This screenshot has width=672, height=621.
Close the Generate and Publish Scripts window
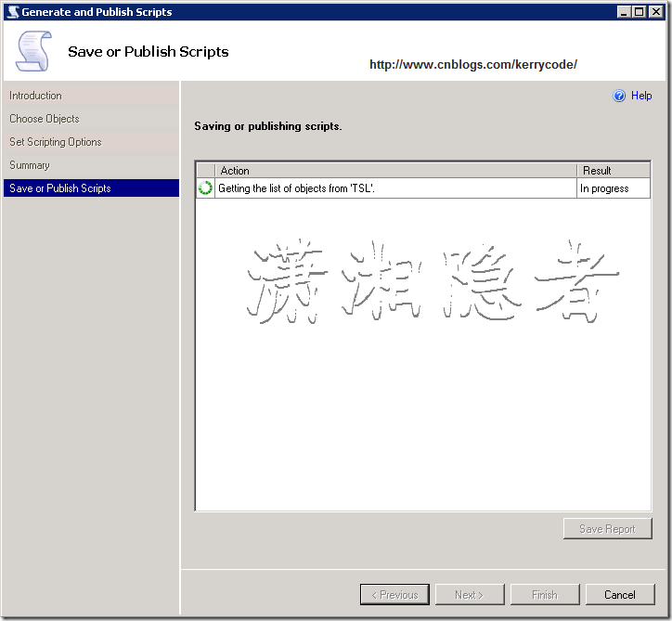click(655, 12)
